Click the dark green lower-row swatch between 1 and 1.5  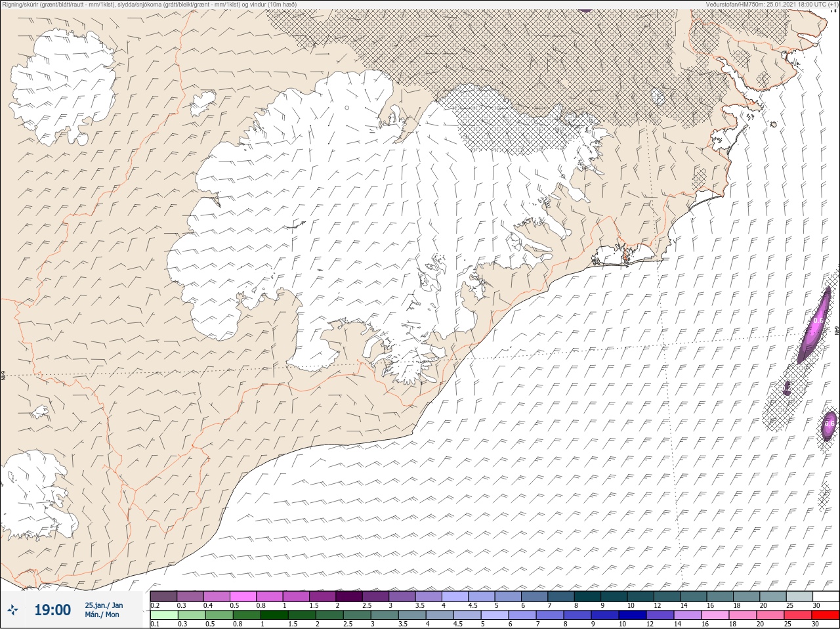click(x=273, y=615)
